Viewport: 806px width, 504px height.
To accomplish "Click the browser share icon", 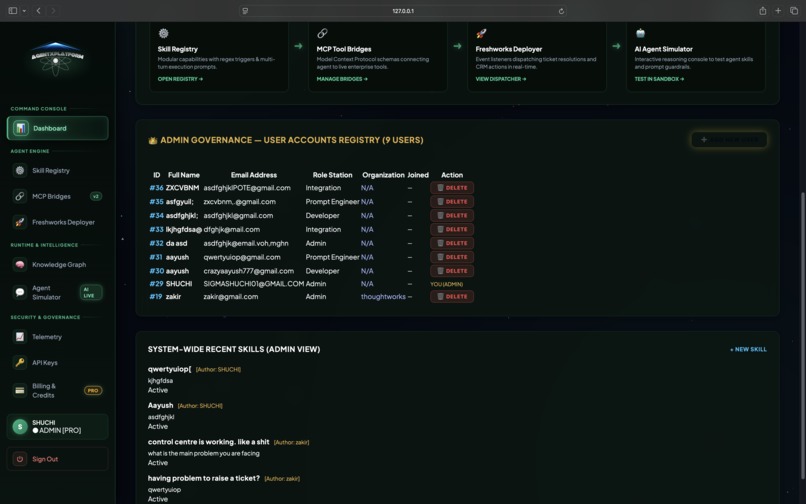I will point(763,10).
